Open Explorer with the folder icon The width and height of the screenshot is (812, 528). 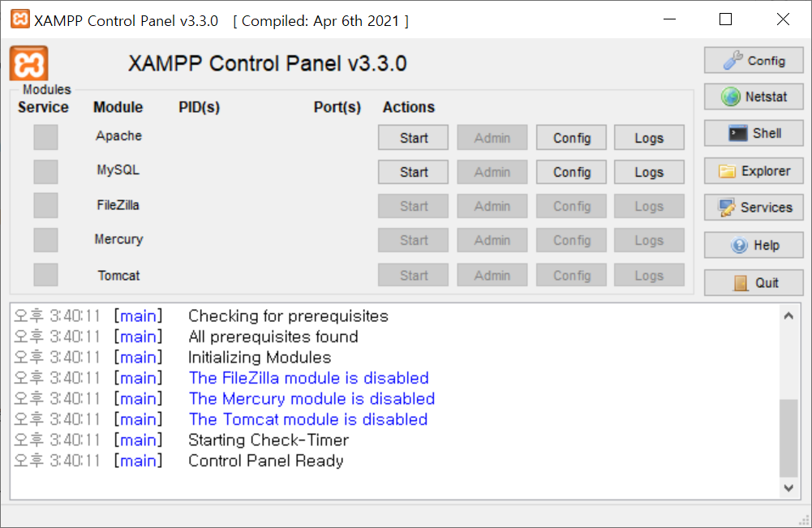coord(754,171)
